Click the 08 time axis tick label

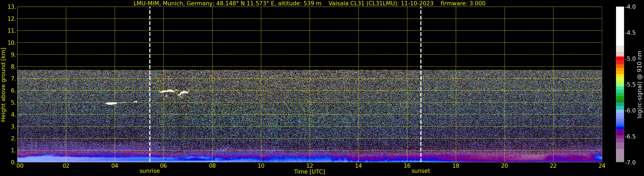tap(212, 166)
